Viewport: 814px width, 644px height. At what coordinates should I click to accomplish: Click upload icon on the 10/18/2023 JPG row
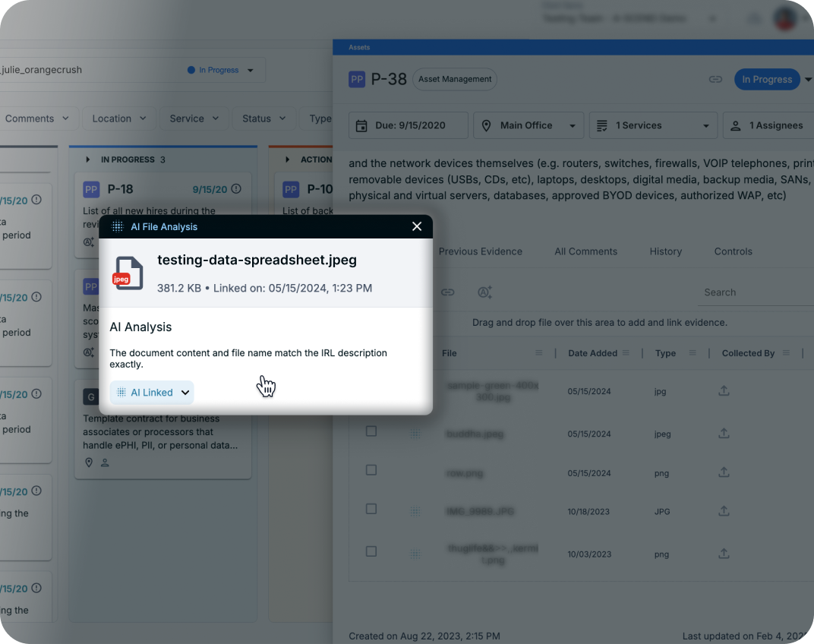(x=724, y=511)
